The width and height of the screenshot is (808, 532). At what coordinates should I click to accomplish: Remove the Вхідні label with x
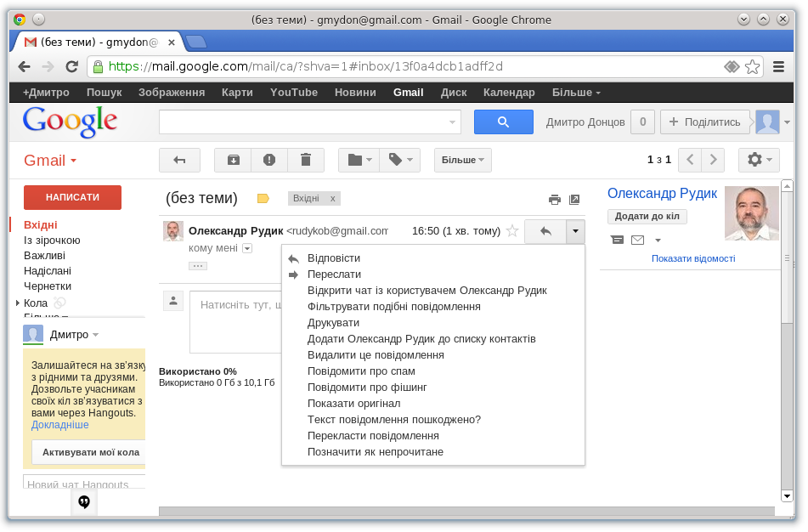(x=333, y=199)
